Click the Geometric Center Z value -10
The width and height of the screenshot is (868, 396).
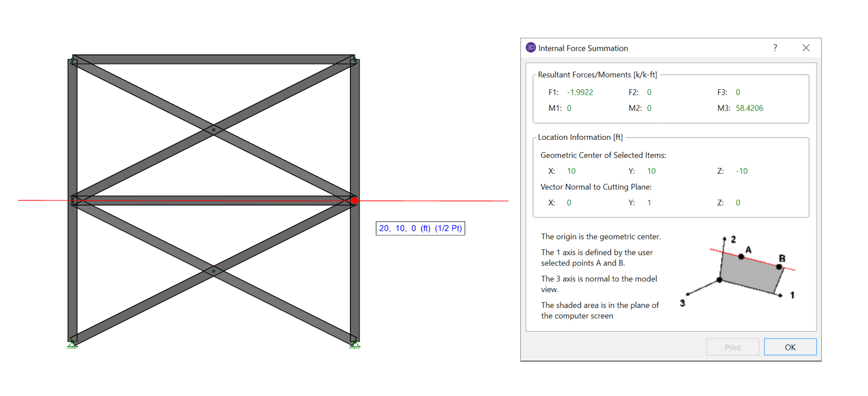tap(742, 171)
